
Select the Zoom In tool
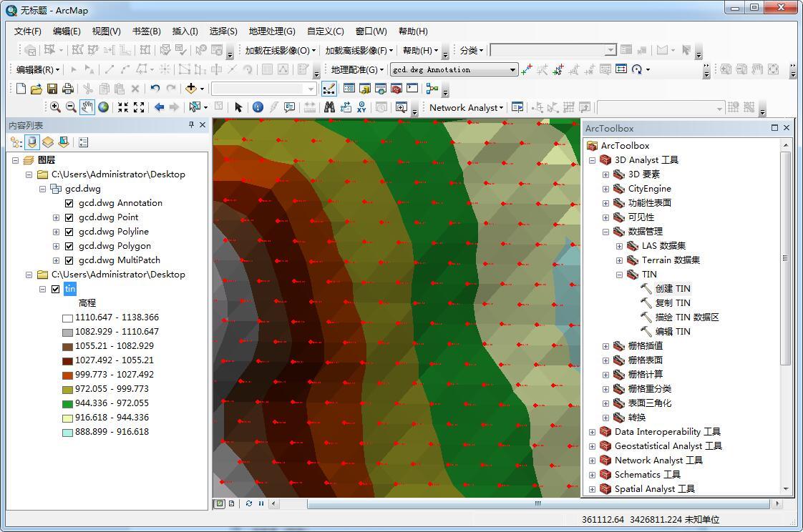pyautogui.click(x=55, y=107)
